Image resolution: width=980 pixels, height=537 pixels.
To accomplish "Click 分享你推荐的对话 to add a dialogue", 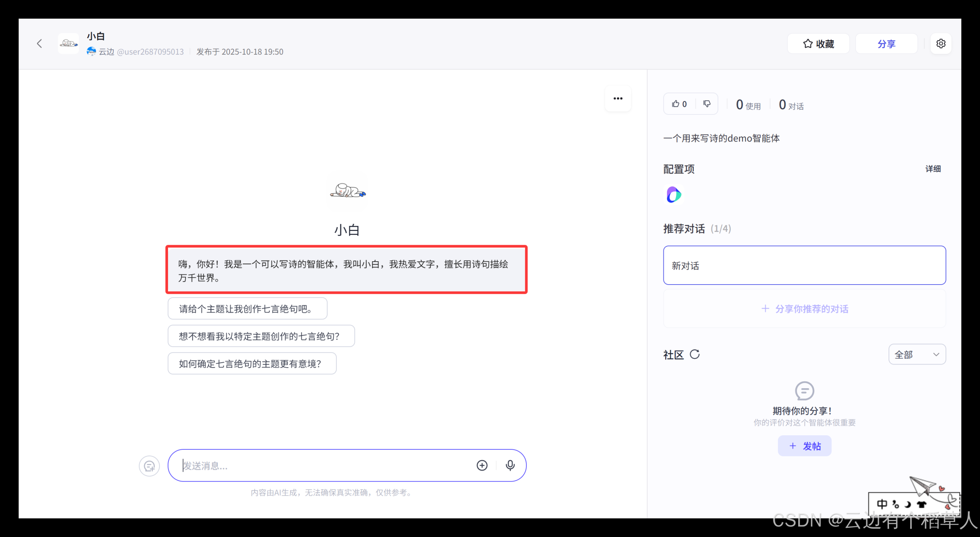I will [804, 309].
